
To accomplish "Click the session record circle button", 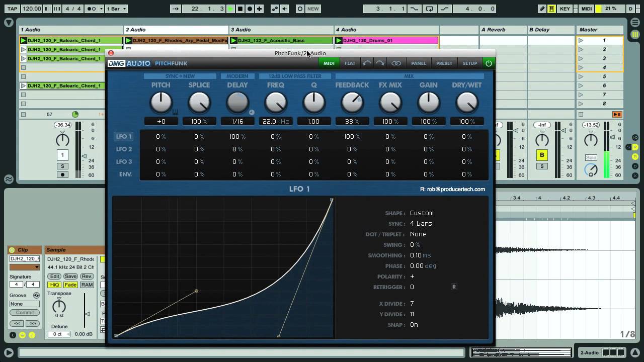I will click(x=300, y=9).
